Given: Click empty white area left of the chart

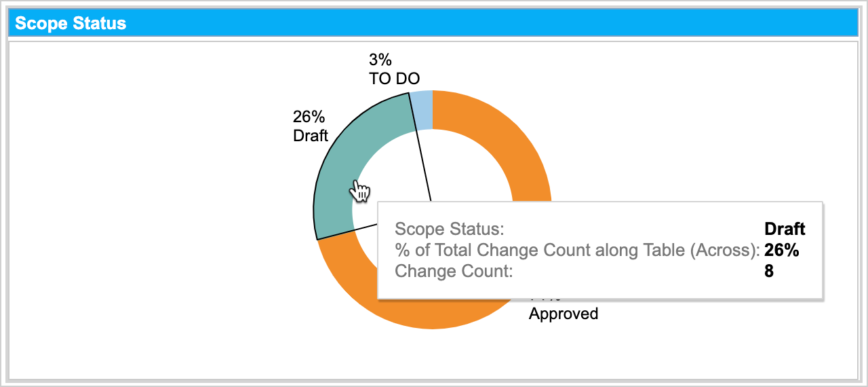Looking at the screenshot, I should pos(136,204).
